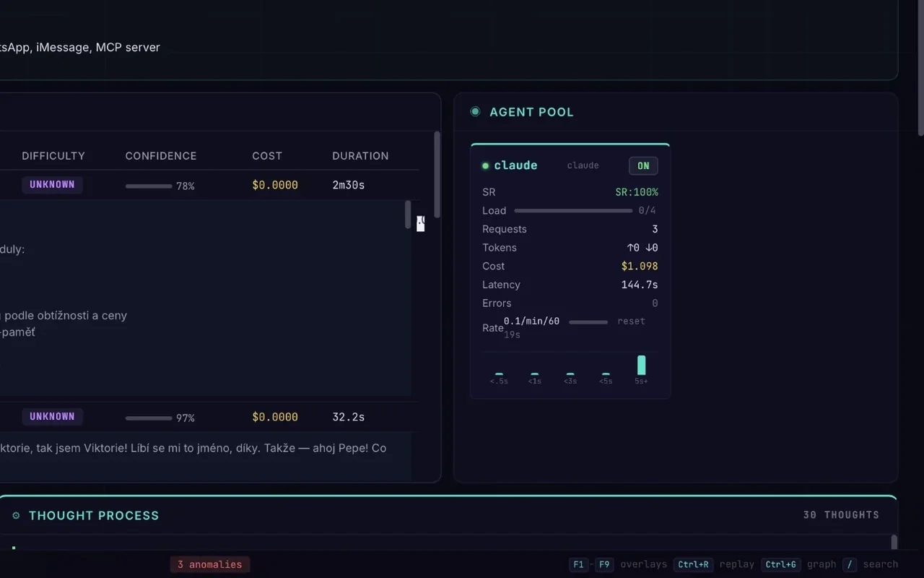Click the COST column header

[x=267, y=156]
